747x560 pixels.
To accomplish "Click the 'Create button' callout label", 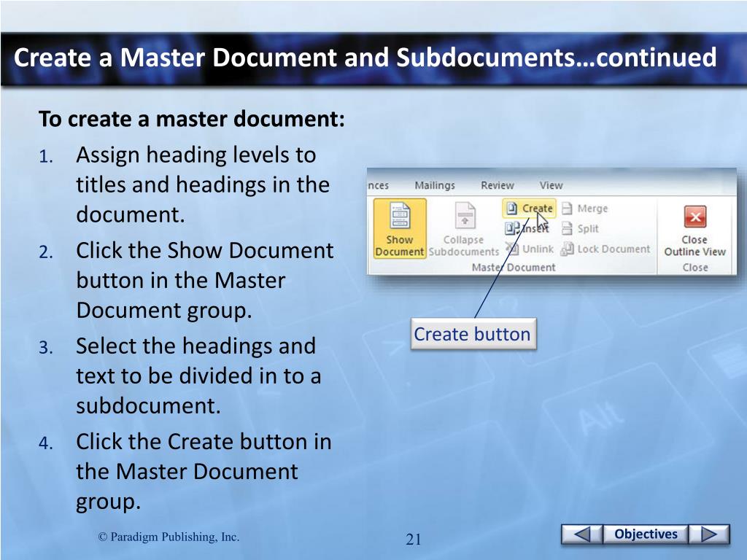I will (x=473, y=334).
